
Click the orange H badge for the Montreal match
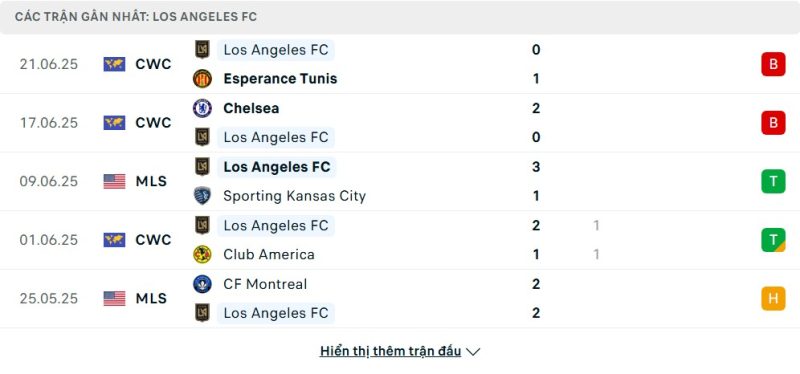click(x=773, y=298)
